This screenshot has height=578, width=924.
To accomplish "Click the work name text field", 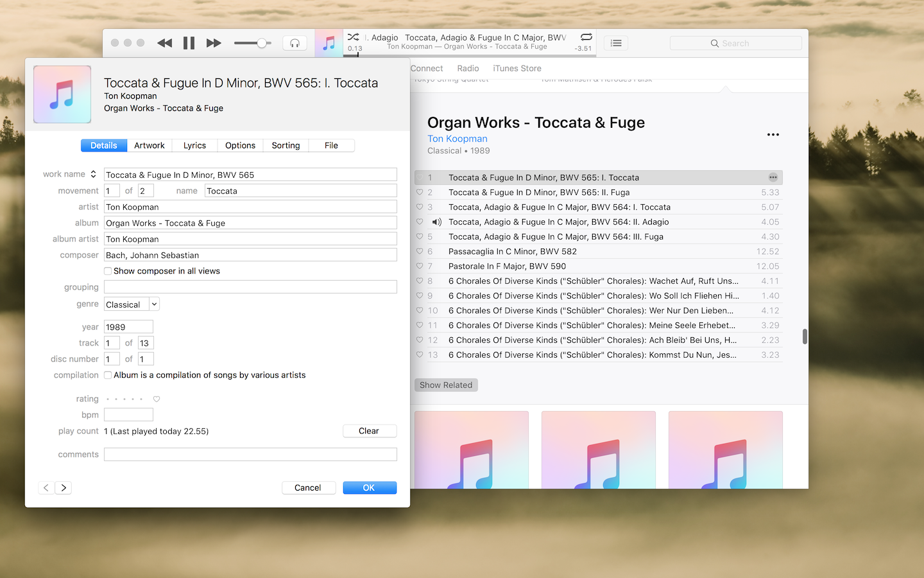I will pos(250,175).
